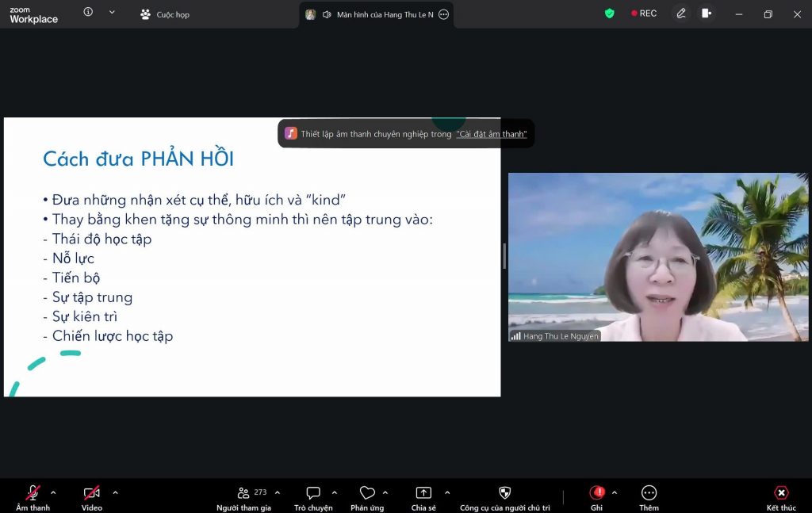Click the divider handle between slide and video

[504, 256]
